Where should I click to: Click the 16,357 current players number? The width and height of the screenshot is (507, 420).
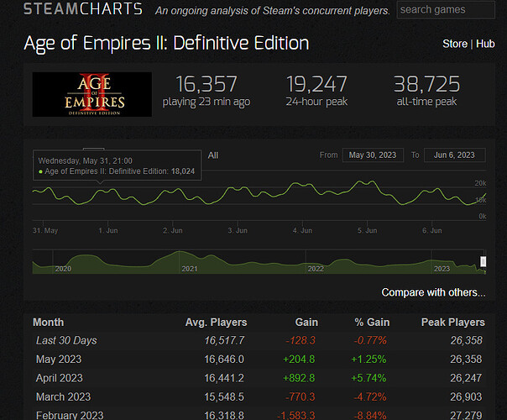[206, 84]
